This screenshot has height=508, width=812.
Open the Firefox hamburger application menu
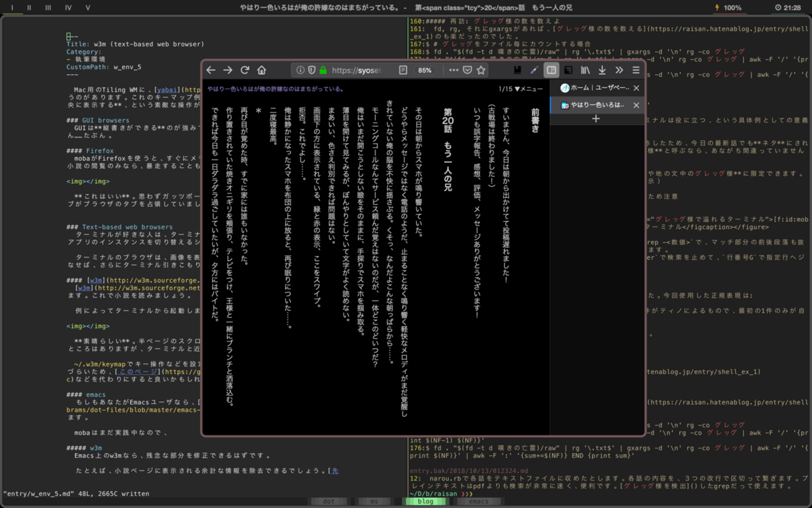[x=636, y=71]
